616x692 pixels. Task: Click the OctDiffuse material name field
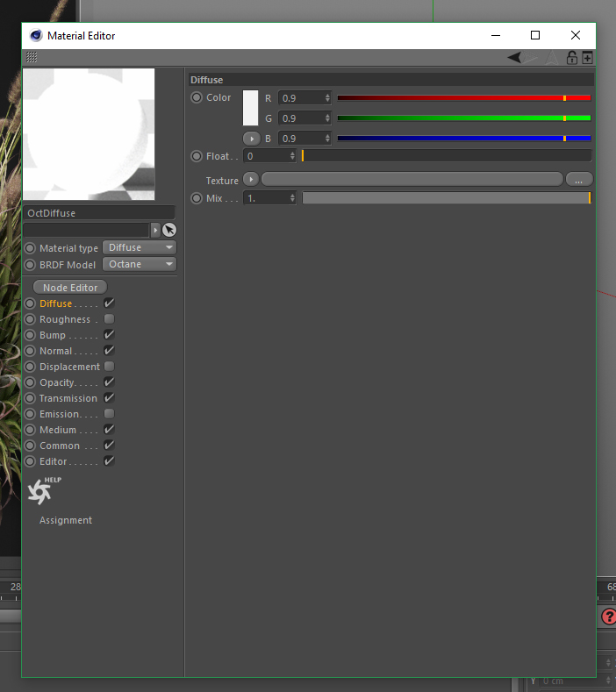(x=99, y=213)
